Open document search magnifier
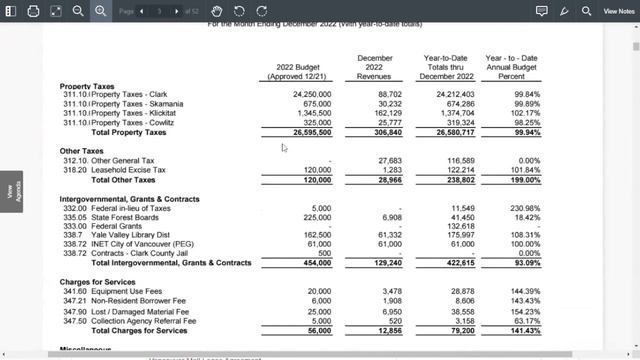 click(587, 11)
